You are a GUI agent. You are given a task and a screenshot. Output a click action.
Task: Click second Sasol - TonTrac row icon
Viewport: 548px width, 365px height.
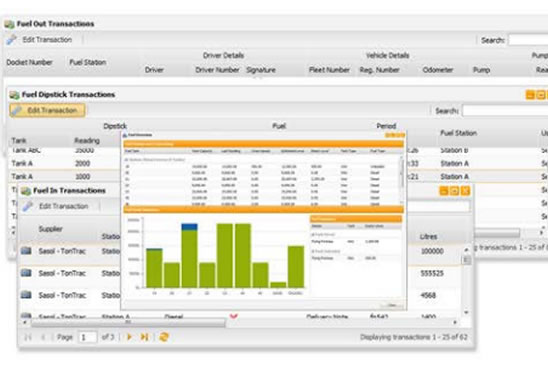[26, 273]
